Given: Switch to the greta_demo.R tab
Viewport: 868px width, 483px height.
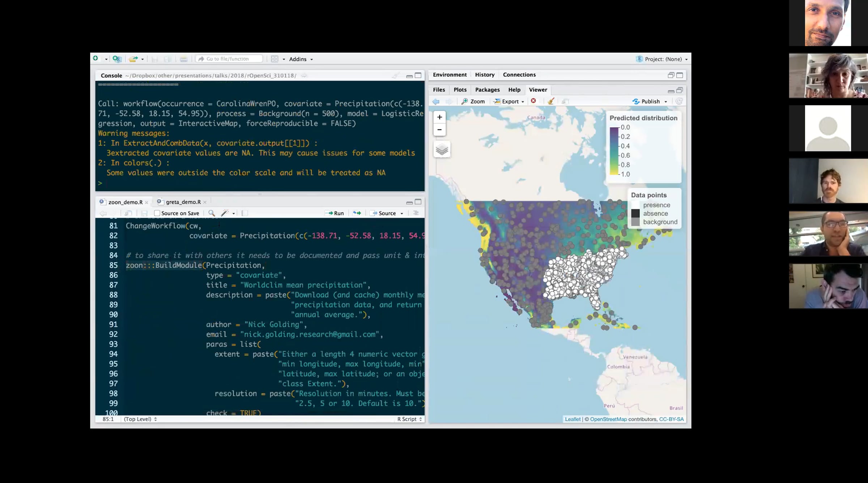Looking at the screenshot, I should [x=183, y=202].
